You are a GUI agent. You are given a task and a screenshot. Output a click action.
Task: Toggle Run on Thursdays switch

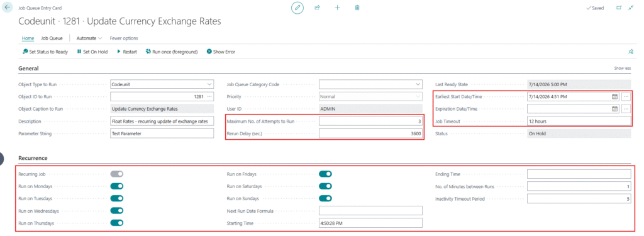116,223
